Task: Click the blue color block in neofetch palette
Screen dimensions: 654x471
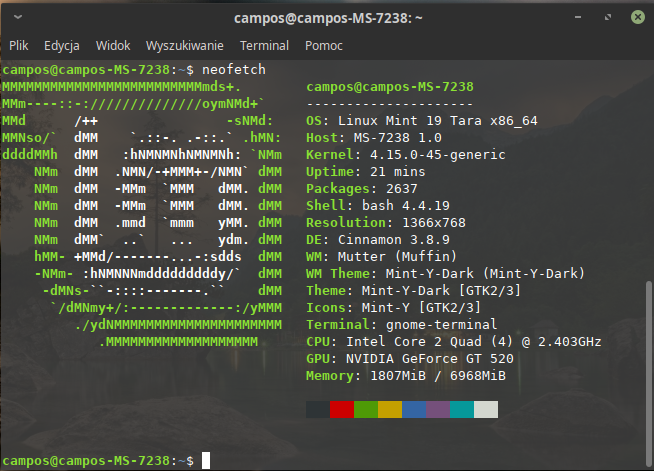Action: [414, 409]
